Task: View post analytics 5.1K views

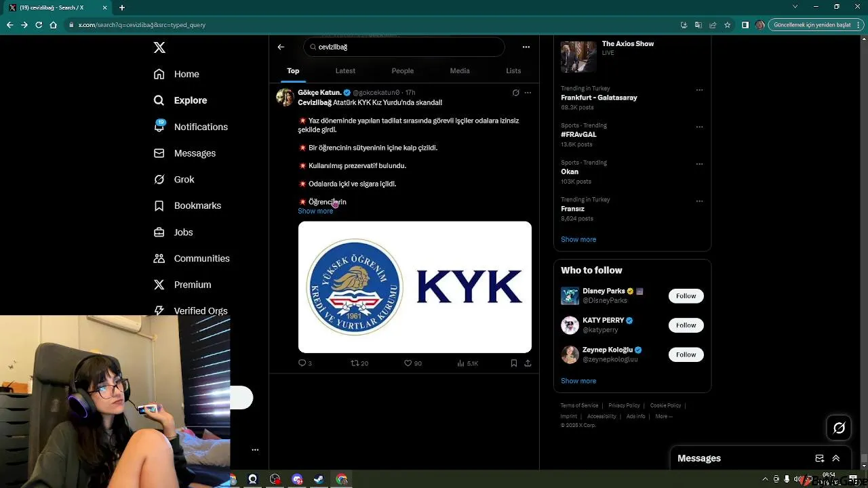Action: pyautogui.click(x=468, y=363)
